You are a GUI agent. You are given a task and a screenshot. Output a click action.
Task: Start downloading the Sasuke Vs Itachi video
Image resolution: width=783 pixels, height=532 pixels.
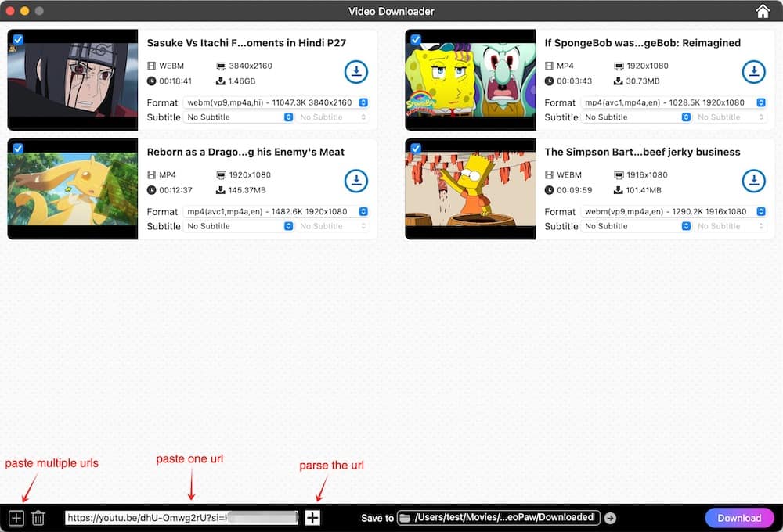pyautogui.click(x=356, y=72)
